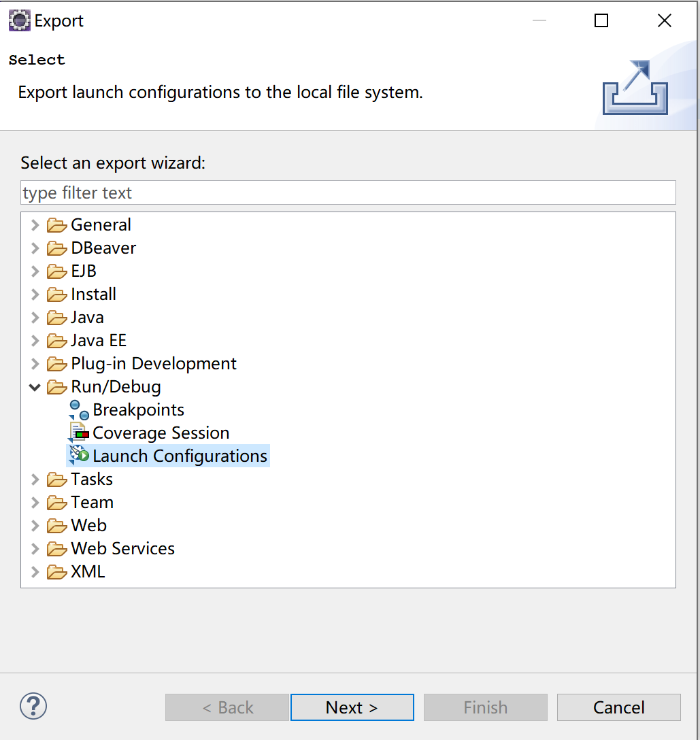The image size is (700, 740).
Task: Open the help question mark icon
Action: [33, 707]
